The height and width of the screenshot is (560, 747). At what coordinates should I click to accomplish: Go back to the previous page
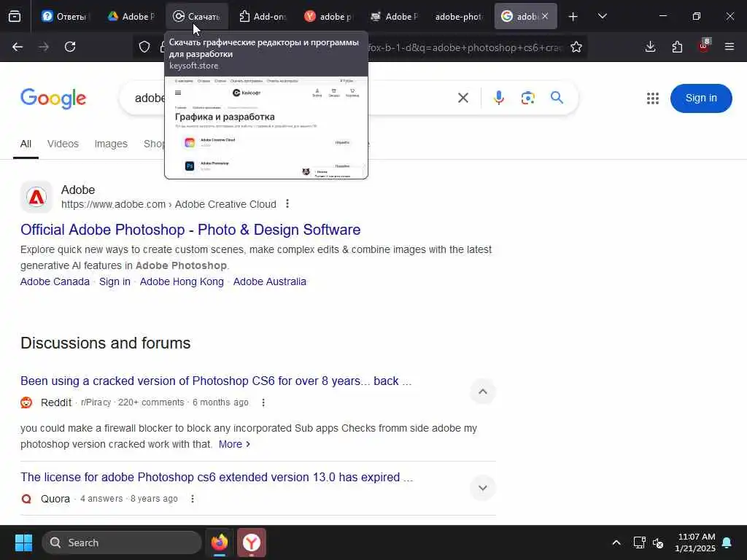click(18, 47)
